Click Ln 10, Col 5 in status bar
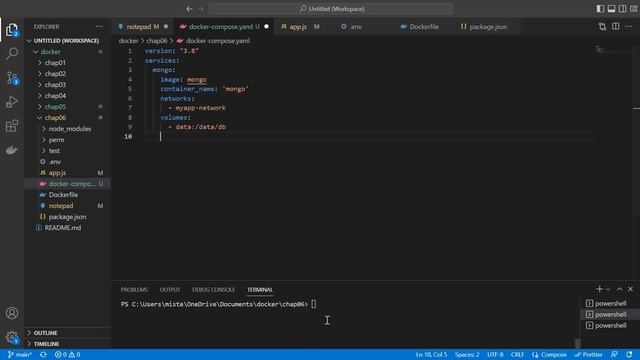Image resolution: width=640 pixels, height=360 pixels. pos(431,355)
